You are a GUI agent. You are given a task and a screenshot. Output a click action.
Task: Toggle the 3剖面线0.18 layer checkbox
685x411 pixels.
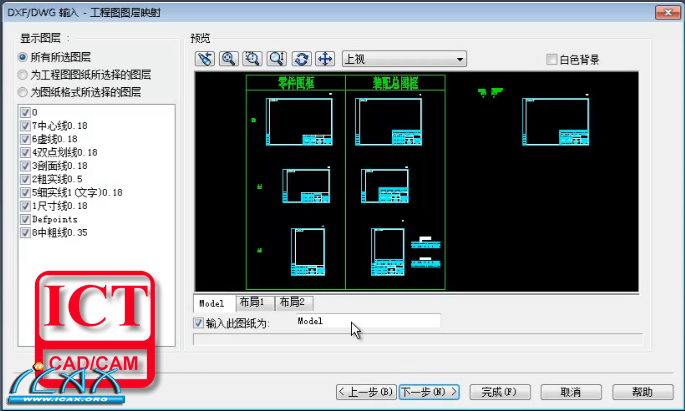click(25, 166)
